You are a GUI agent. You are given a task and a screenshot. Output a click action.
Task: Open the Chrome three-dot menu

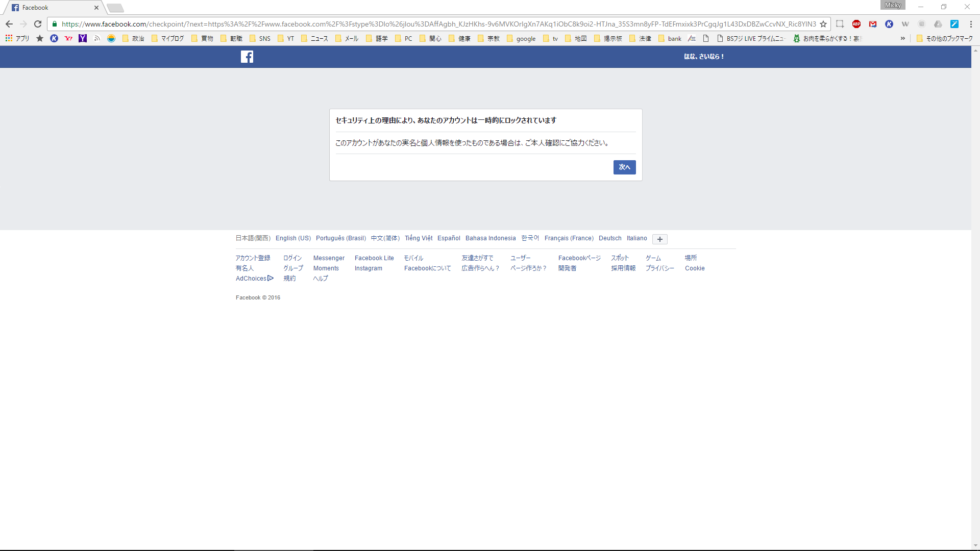[x=971, y=24]
